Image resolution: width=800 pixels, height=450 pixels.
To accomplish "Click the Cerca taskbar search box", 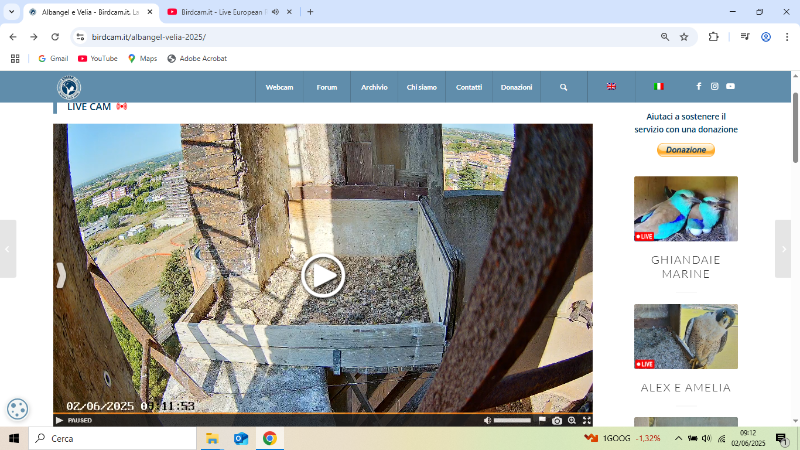I will [112, 438].
